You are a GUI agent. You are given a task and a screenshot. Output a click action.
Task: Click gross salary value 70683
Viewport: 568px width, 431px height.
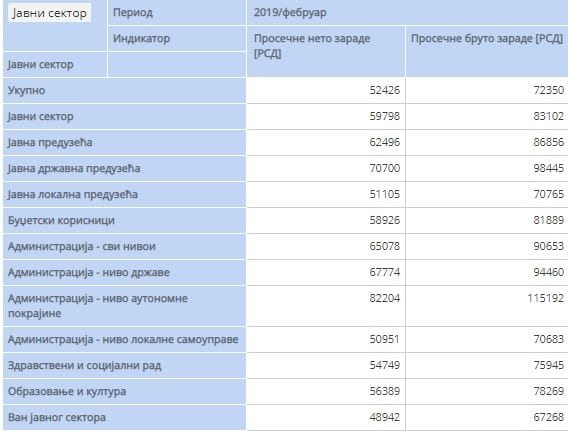pos(548,339)
